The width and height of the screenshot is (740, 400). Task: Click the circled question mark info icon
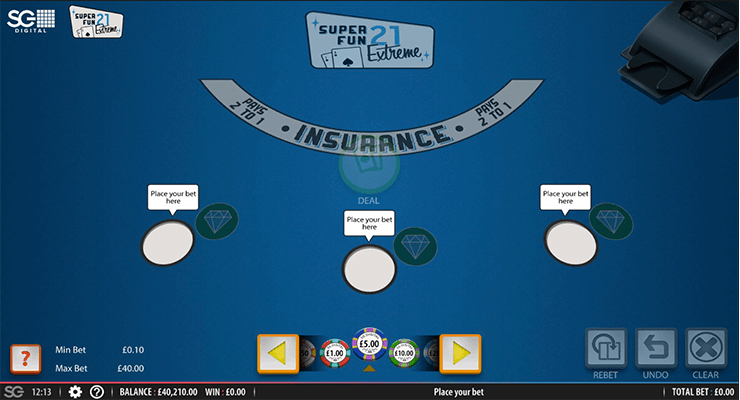click(97, 392)
